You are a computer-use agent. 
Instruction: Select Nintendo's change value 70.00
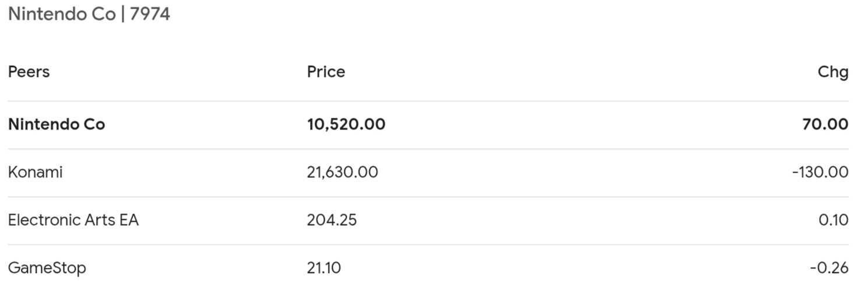[x=825, y=124]
